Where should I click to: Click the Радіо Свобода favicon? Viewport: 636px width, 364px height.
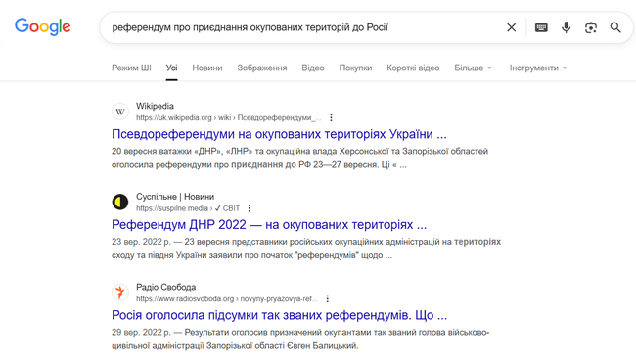pos(120,293)
